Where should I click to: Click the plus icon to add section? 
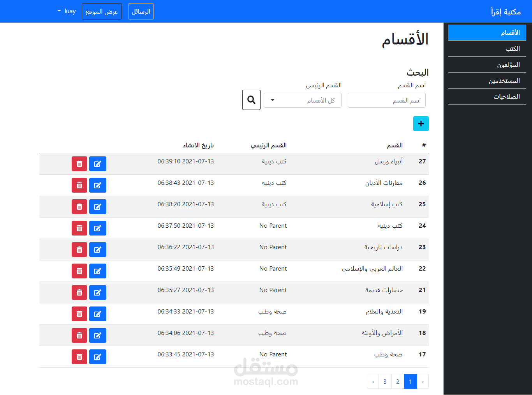421,124
